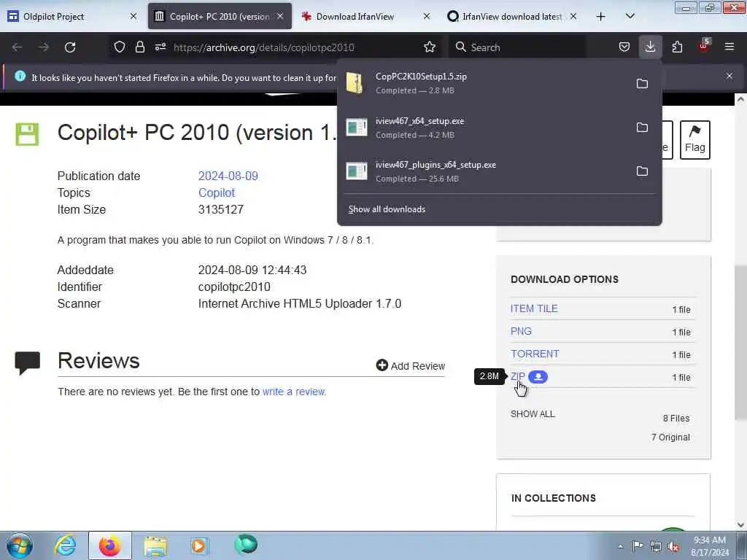Launch Internet Explorer from taskbar
The width and height of the screenshot is (747, 560).
pos(65,545)
